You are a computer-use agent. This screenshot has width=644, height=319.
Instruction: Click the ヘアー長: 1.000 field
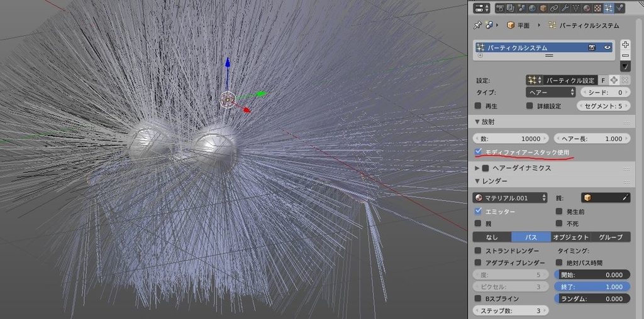pyautogui.click(x=592, y=139)
